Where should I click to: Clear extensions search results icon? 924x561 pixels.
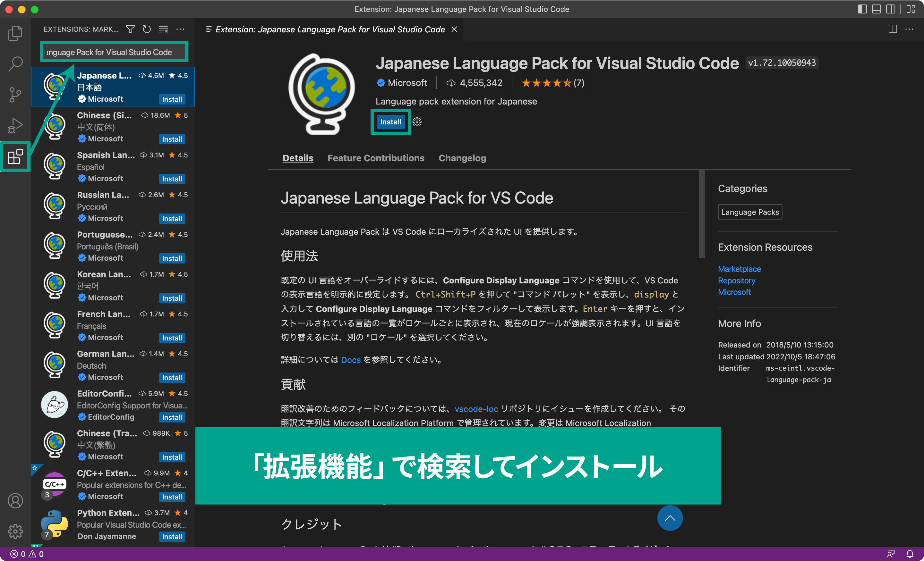coord(164,29)
